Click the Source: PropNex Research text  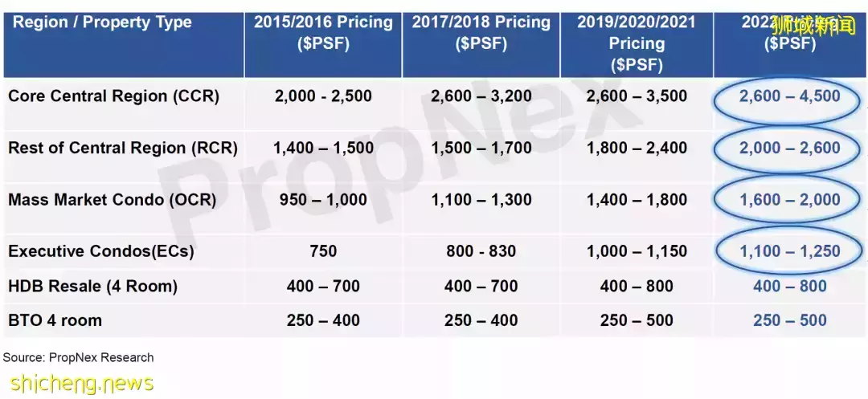(x=78, y=357)
